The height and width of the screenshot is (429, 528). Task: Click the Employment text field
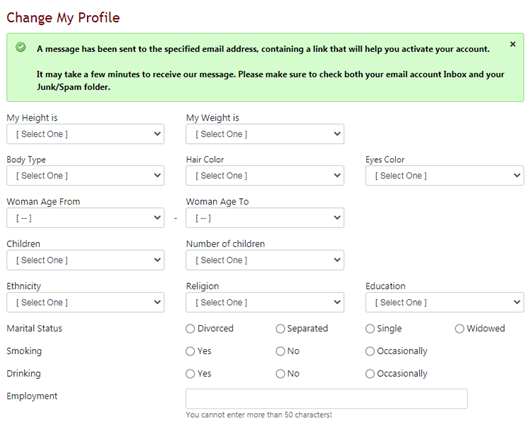[327, 399]
